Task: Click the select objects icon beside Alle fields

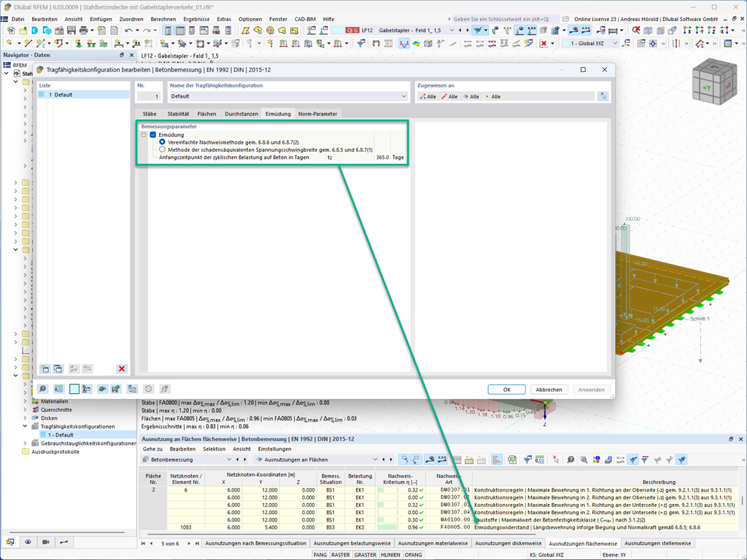Action: (603, 96)
